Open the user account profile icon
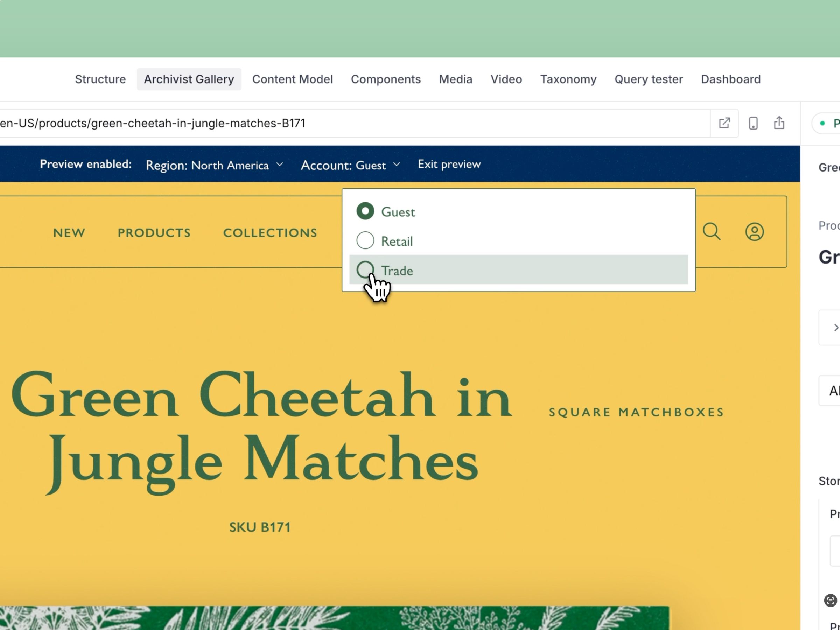 coord(754,232)
